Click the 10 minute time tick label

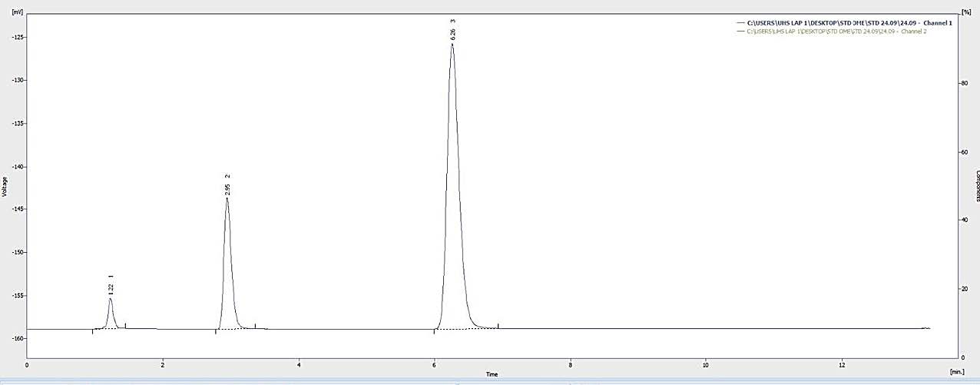(706, 365)
